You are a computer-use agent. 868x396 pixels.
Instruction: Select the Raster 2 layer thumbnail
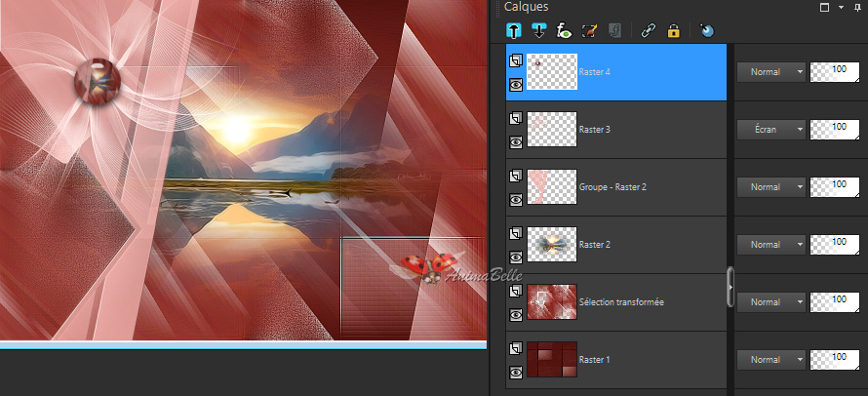(552, 245)
